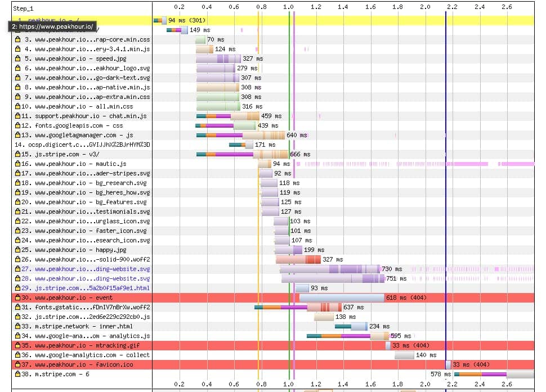Click the lock icon for urglass_icon.svg row 22

coord(18,221)
